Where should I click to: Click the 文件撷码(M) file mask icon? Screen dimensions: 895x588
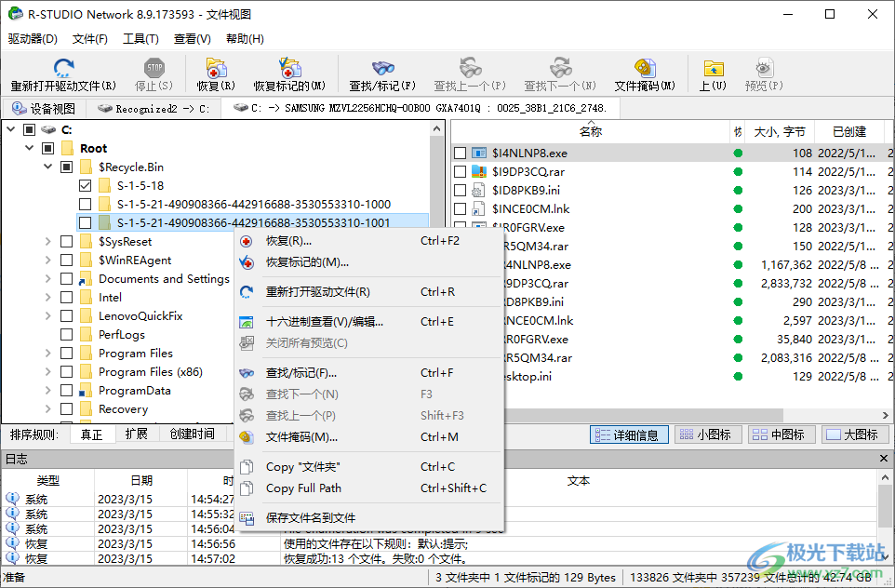[644, 73]
